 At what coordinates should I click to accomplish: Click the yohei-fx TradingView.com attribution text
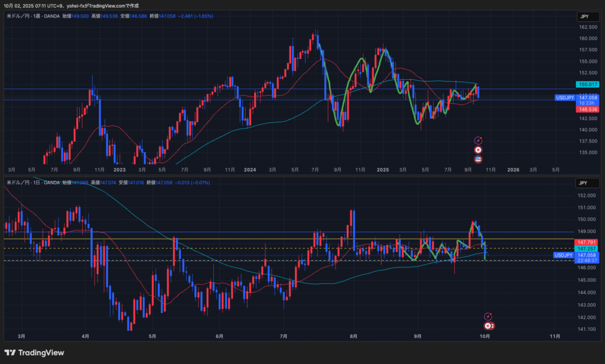(89, 5)
